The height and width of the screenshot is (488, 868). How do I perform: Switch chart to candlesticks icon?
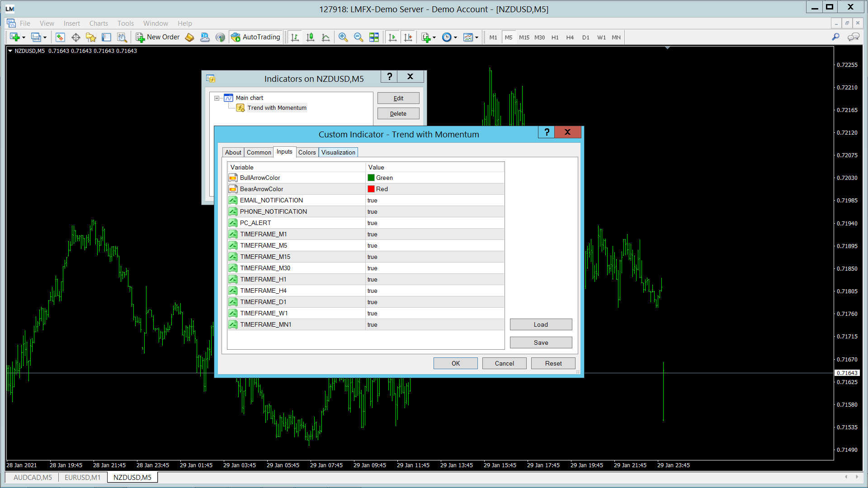[x=310, y=38]
